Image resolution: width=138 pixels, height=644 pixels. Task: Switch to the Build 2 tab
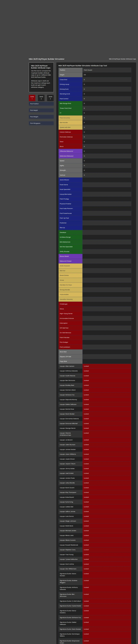click(x=41, y=98)
